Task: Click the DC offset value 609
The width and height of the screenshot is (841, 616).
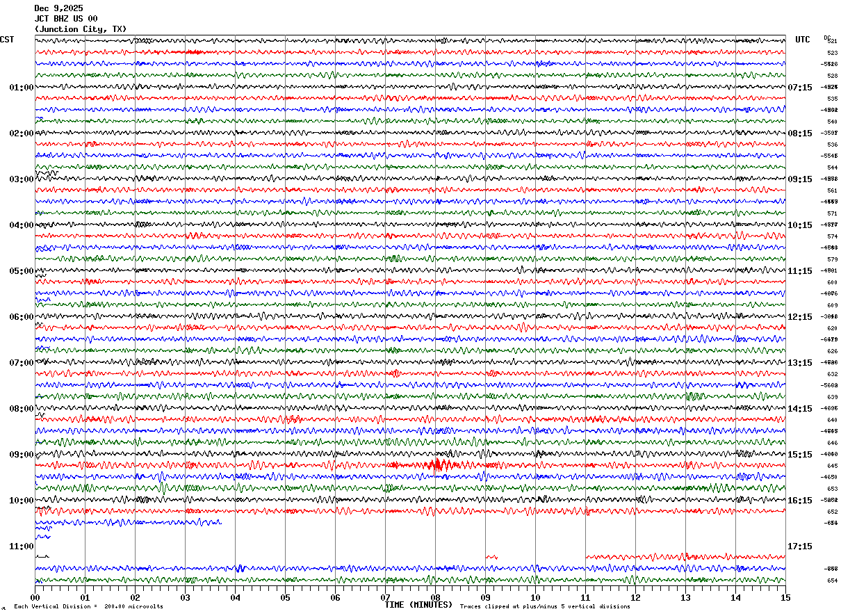Action: point(832,305)
